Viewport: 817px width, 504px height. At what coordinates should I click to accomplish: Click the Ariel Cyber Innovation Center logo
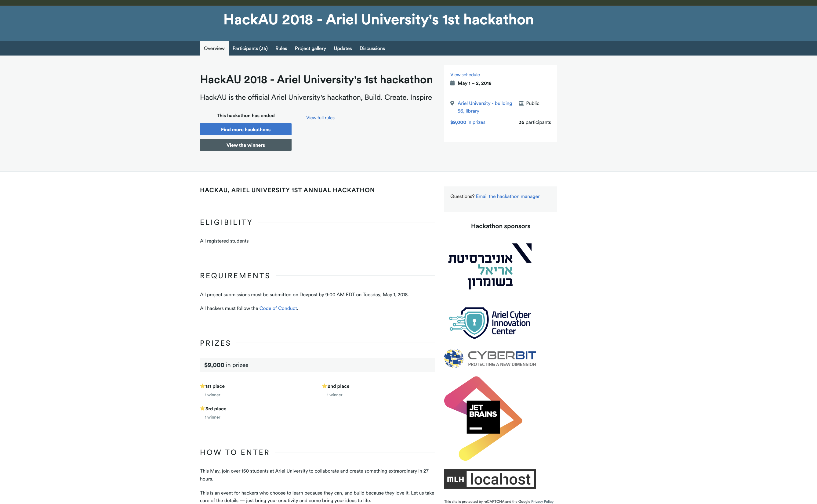[x=490, y=322]
